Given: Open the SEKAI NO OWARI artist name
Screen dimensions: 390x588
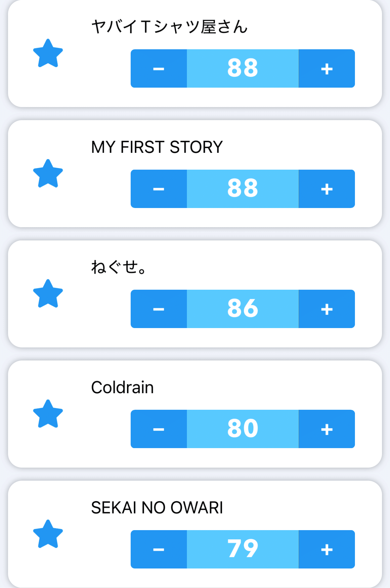Looking at the screenshot, I should click(x=157, y=508).
